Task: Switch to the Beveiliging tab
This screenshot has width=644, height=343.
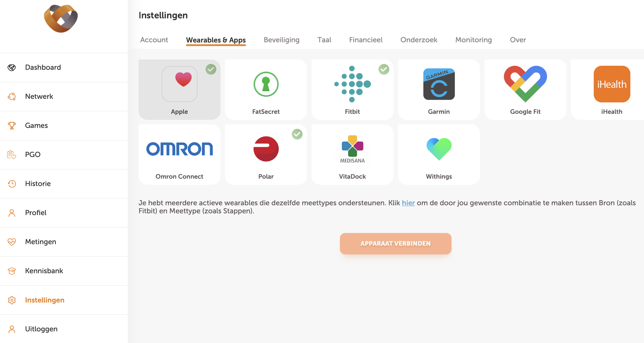Action: pyautogui.click(x=282, y=40)
